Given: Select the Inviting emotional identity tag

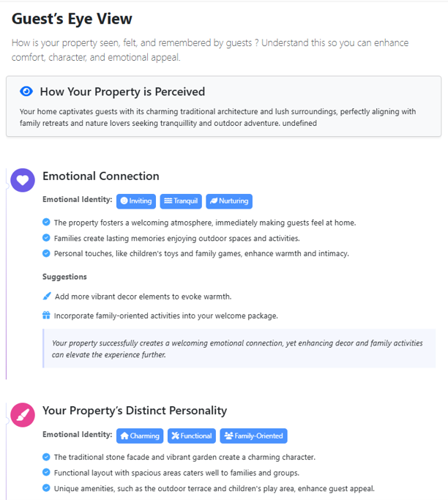Looking at the screenshot, I should click(x=136, y=201).
